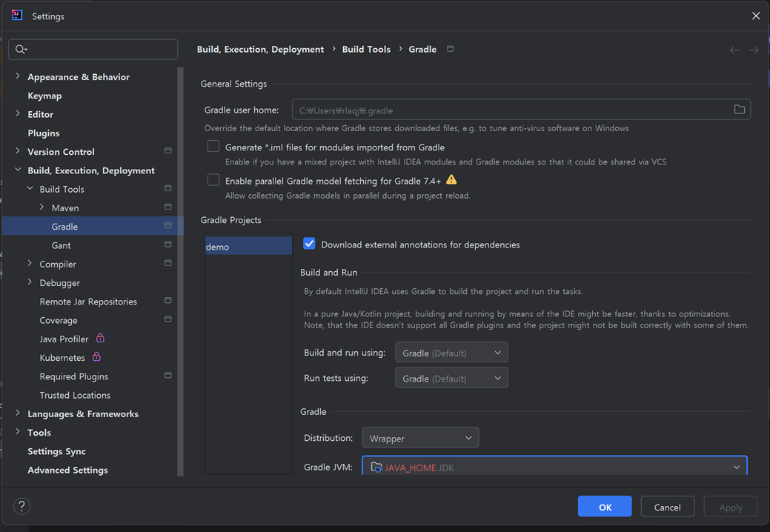Expand the Debugger node

(30, 282)
